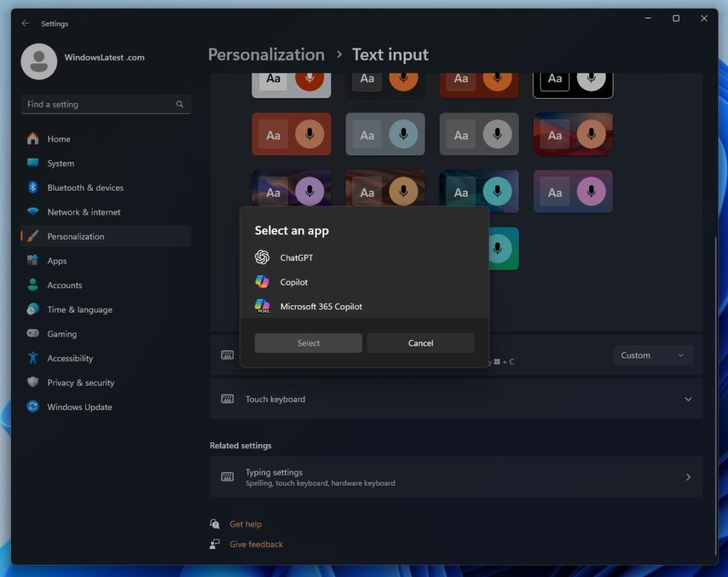Click the WindowsLatest account avatar
728x577 pixels.
(x=39, y=61)
